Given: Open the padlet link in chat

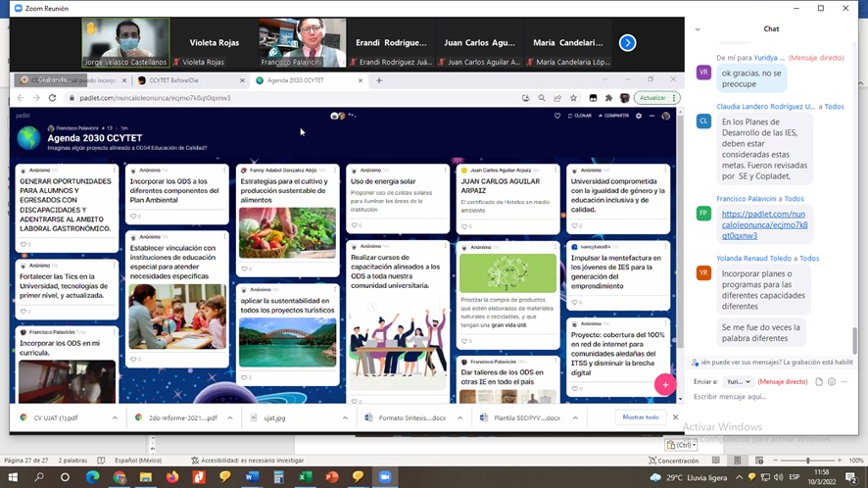Looking at the screenshot, I should tap(764, 224).
